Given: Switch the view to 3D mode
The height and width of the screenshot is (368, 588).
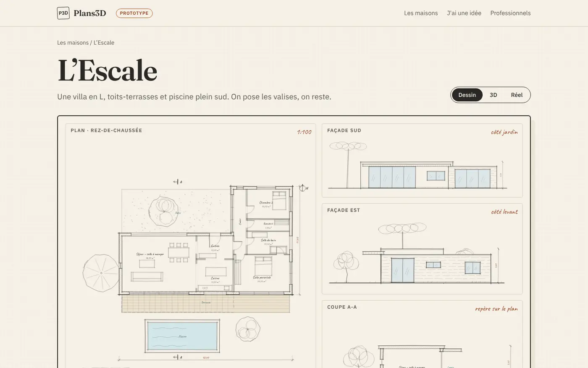Looking at the screenshot, I should 493,95.
